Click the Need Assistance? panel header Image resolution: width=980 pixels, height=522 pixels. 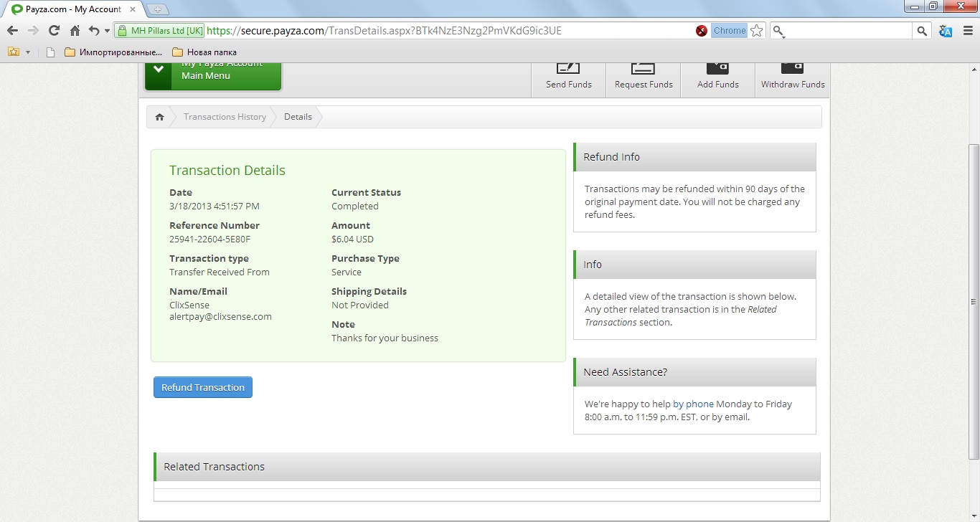[694, 372]
